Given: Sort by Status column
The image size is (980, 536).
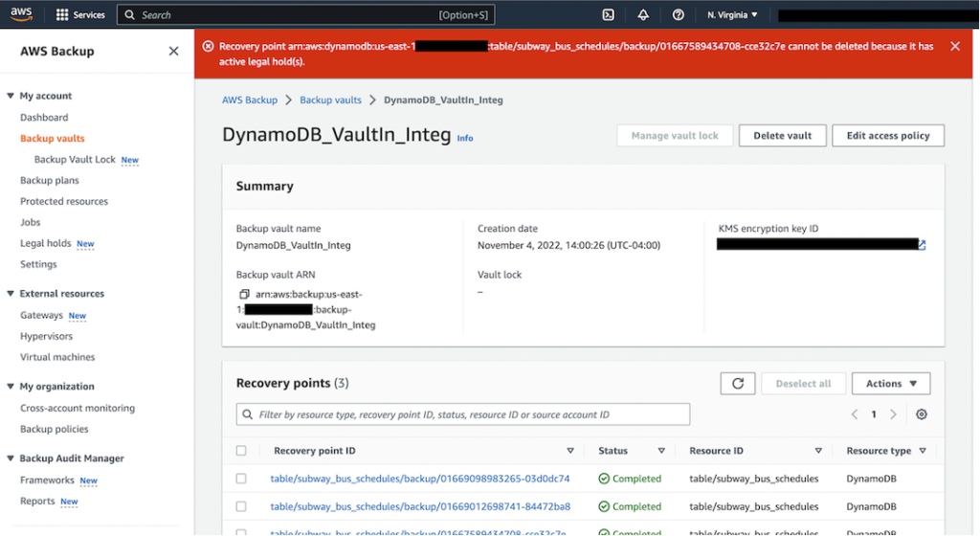Looking at the screenshot, I should tap(661, 451).
